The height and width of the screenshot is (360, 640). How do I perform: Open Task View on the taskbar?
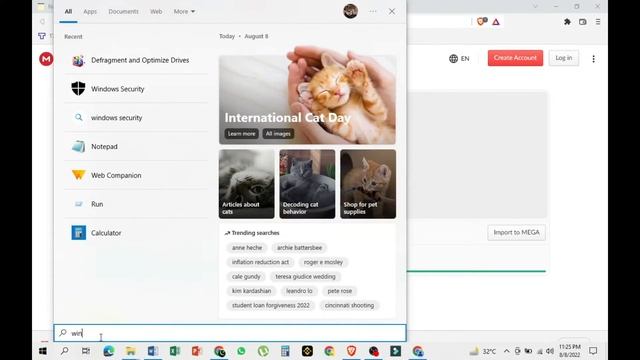click(86, 351)
